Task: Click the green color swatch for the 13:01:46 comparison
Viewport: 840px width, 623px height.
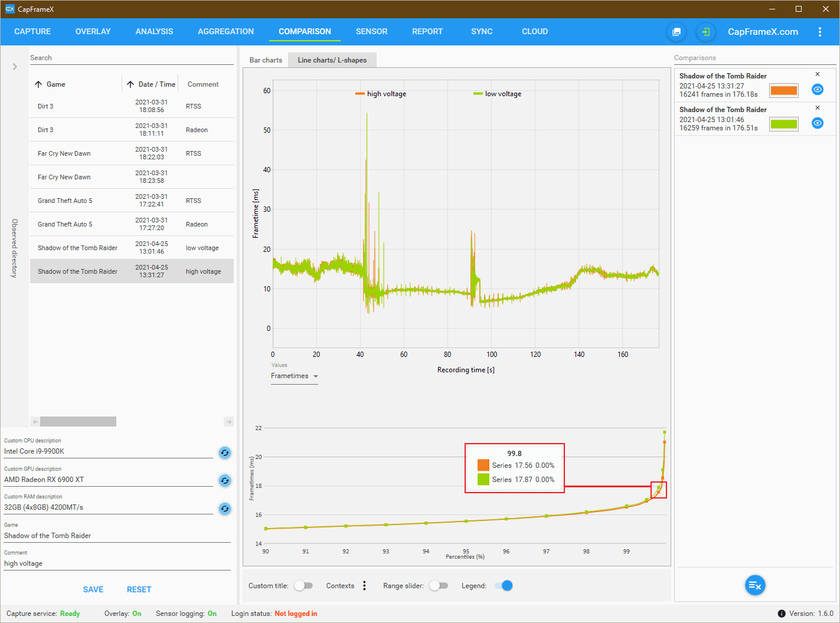Action: pos(784,124)
